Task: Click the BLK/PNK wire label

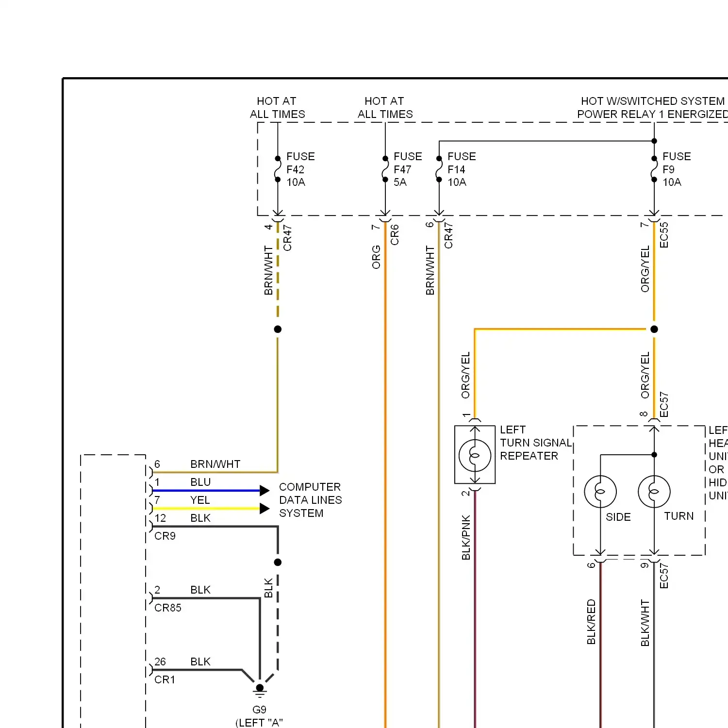Action: point(466,537)
